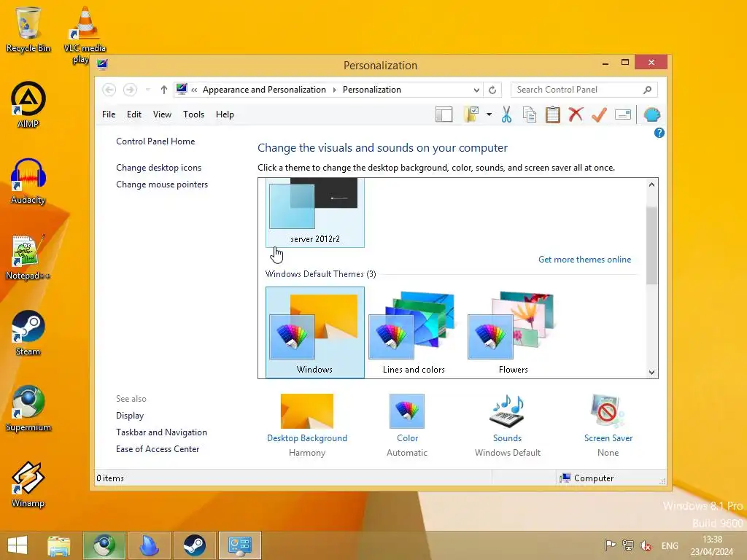Open the Display link under See also
This screenshot has width=747, height=560.
click(130, 416)
